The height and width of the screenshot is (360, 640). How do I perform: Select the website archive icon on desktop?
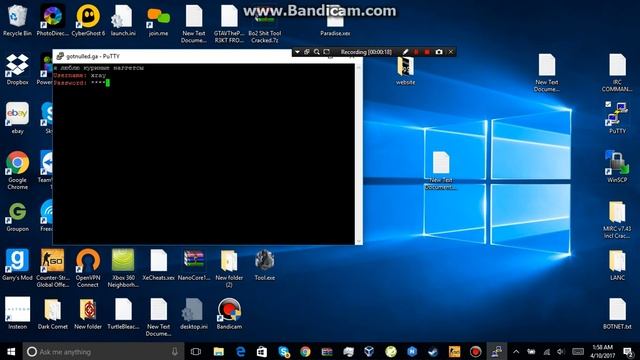pos(405,70)
